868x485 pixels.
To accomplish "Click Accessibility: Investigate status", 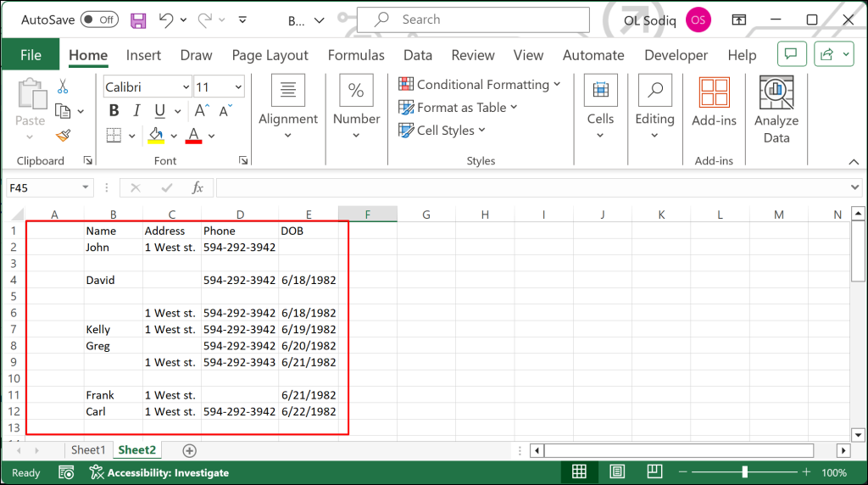I will click(159, 473).
